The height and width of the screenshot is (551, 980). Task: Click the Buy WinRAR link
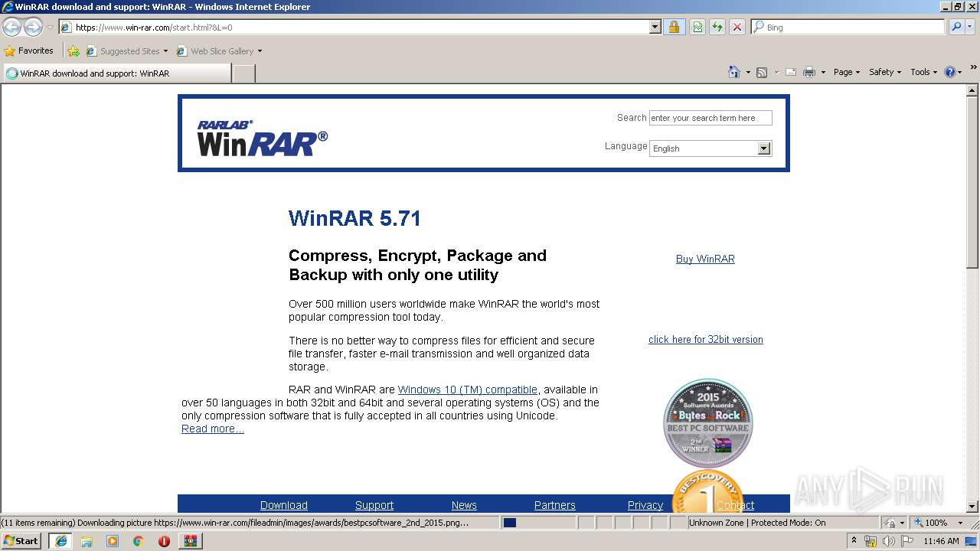(x=705, y=259)
